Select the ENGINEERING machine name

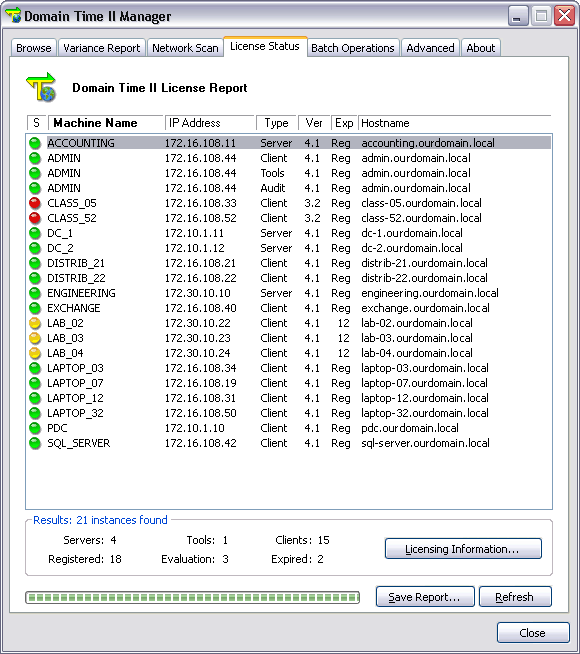tap(81, 293)
